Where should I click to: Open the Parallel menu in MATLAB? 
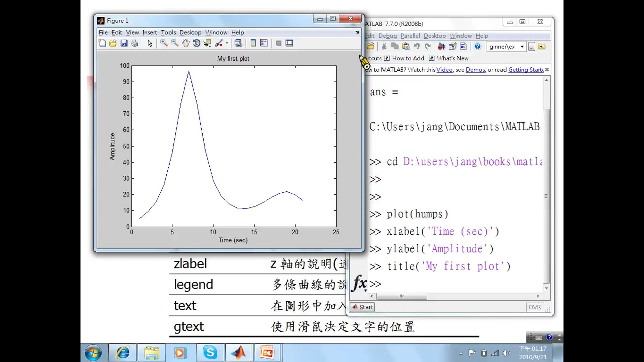(410, 36)
